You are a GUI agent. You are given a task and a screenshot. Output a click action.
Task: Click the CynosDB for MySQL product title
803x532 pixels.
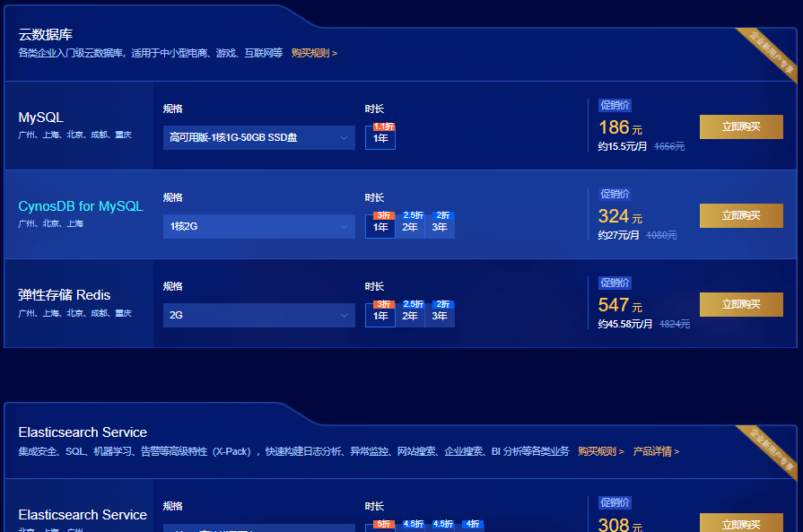(81, 206)
